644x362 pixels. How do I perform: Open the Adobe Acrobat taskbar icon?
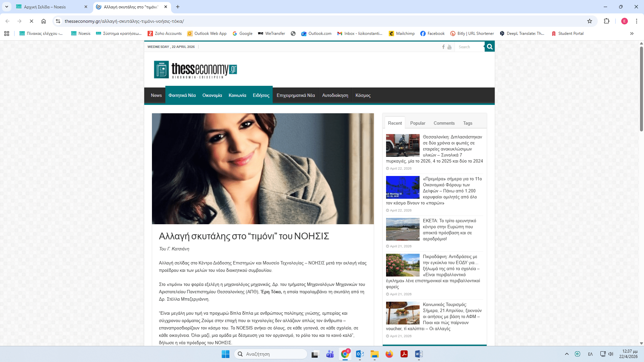(x=404, y=354)
